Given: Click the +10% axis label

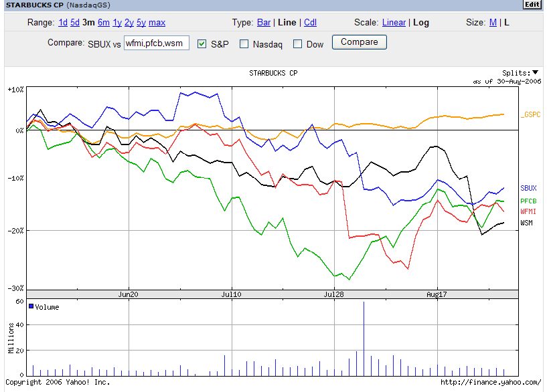Looking at the screenshot, I should pyautogui.click(x=15, y=90).
